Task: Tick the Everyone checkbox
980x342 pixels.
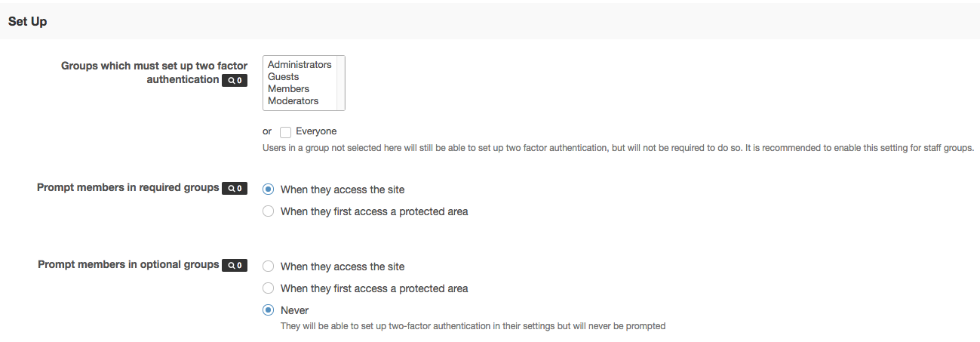Action: pos(285,132)
